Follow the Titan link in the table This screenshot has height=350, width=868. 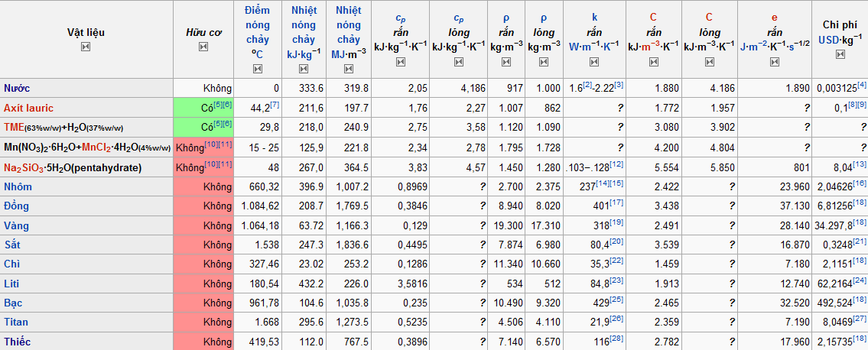[18, 322]
